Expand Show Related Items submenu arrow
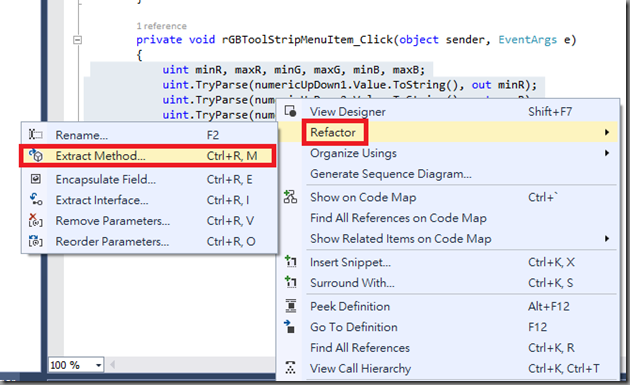The image size is (630, 385). [607, 239]
